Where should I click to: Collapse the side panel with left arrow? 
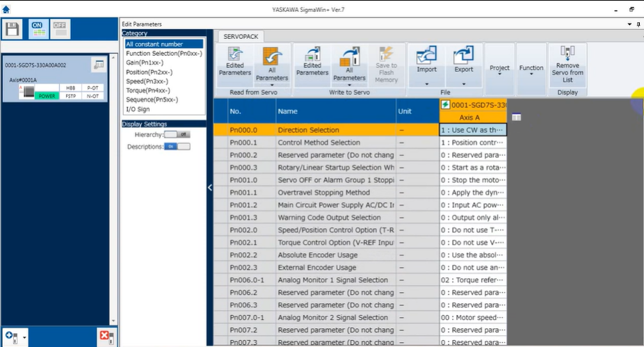click(210, 187)
